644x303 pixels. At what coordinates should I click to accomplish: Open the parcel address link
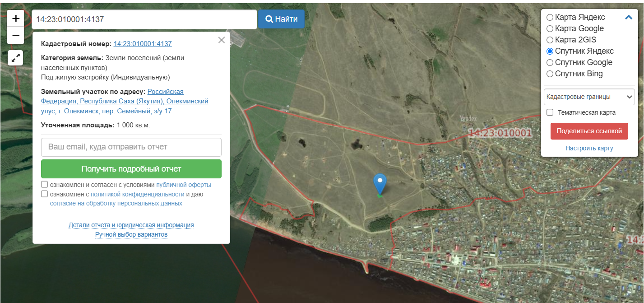tap(125, 101)
